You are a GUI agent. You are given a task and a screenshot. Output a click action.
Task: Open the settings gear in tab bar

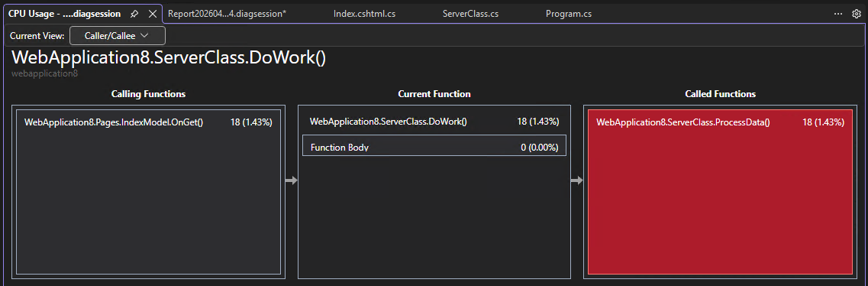[857, 14]
